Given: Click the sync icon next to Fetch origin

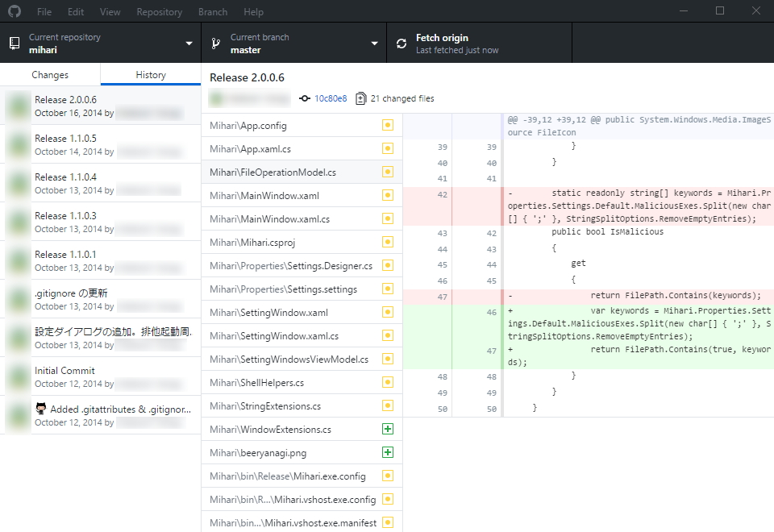Looking at the screenshot, I should click(x=401, y=43).
